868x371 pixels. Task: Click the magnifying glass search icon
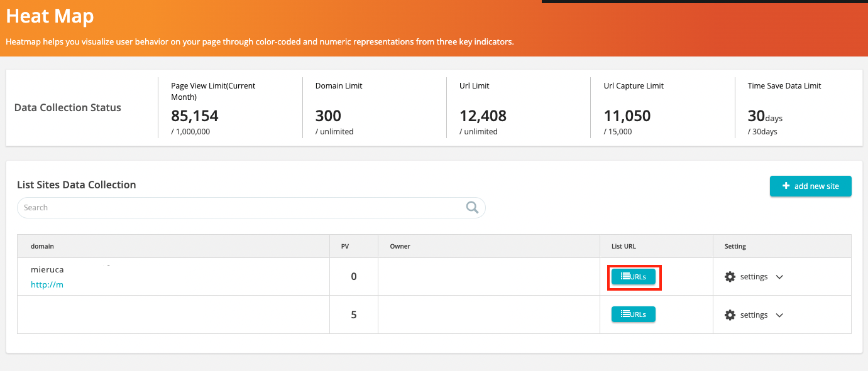coord(473,207)
